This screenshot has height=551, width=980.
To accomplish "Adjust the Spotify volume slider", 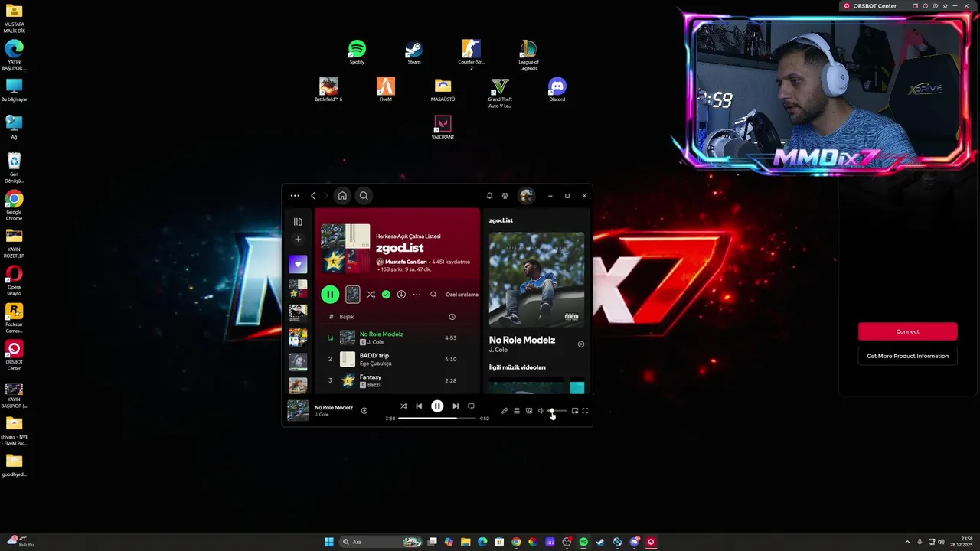I will (557, 411).
